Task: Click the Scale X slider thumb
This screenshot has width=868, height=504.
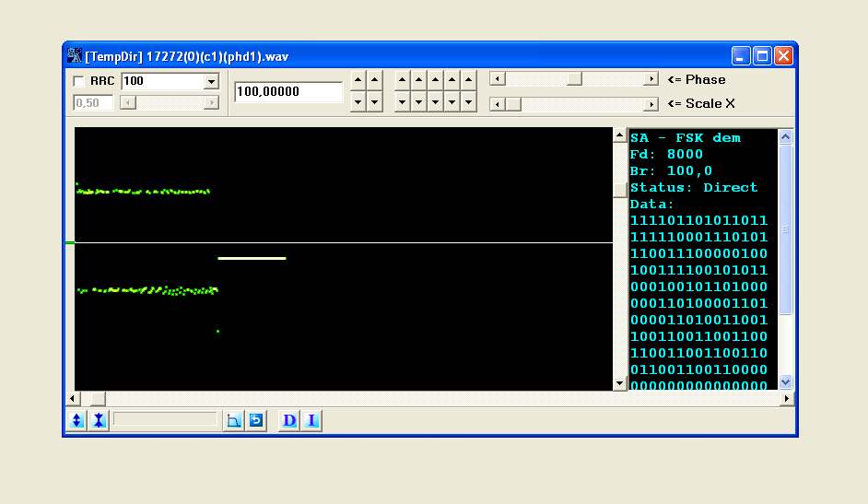Action: coord(513,104)
